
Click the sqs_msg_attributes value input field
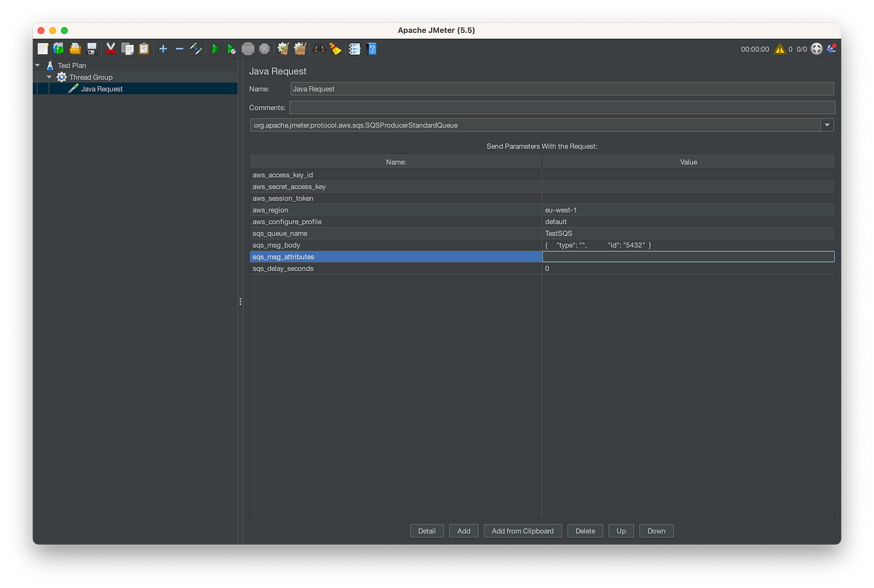(688, 256)
